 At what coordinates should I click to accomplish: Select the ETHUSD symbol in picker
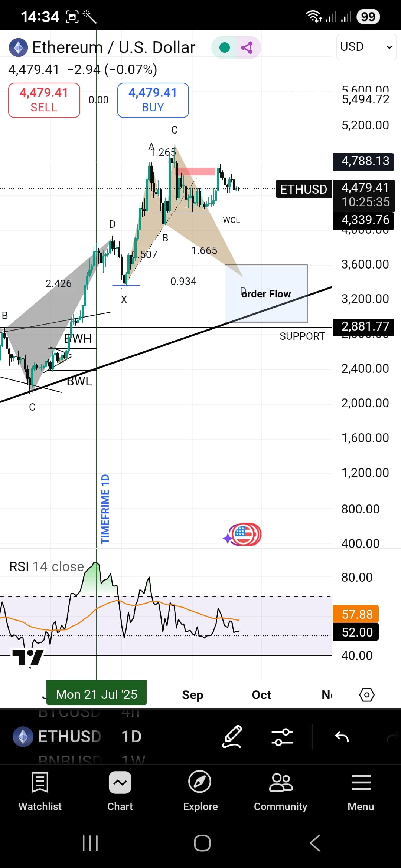click(69, 736)
